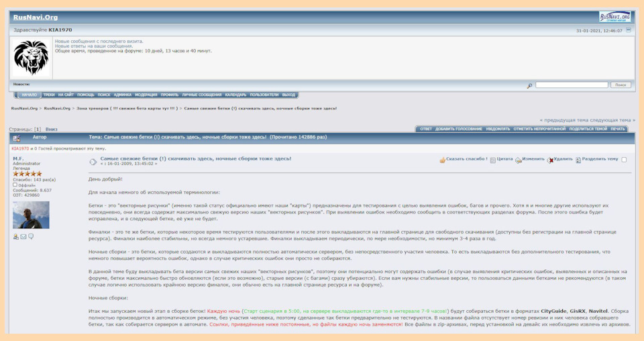Open the НАЧАЛО tab

[x=30, y=95]
